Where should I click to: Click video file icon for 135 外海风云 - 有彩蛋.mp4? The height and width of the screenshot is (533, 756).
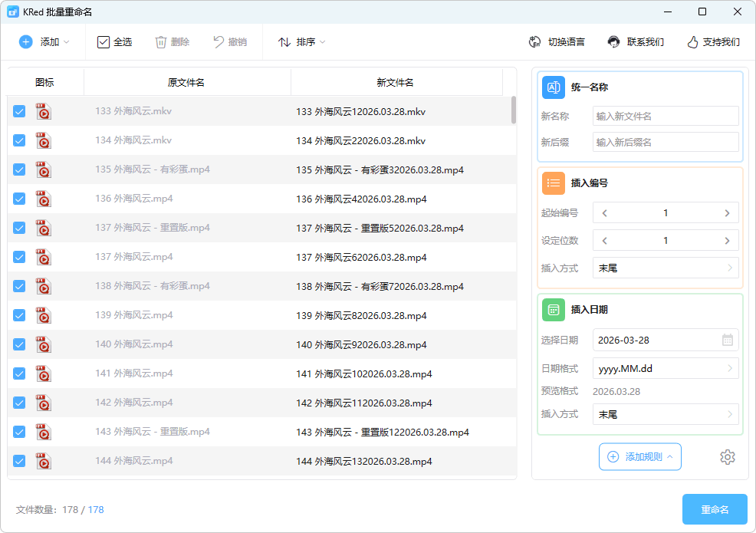[44, 169]
